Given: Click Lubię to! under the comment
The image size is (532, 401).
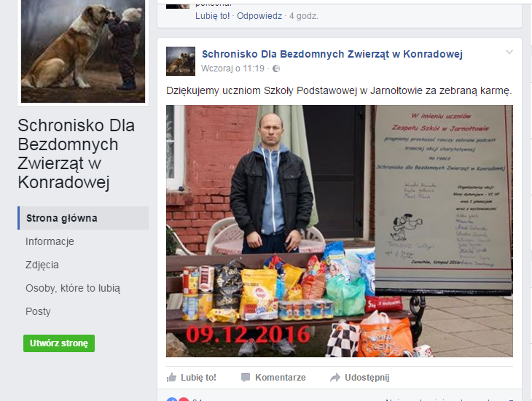Looking at the screenshot, I should 212,16.
